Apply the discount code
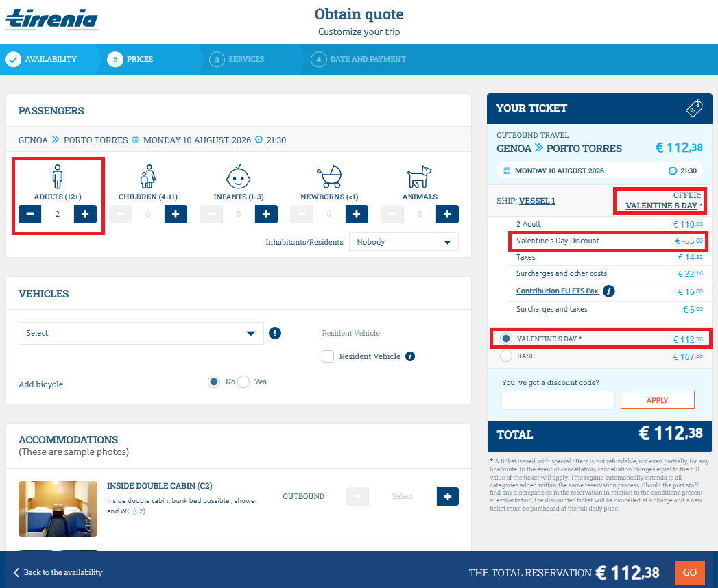 coord(657,400)
